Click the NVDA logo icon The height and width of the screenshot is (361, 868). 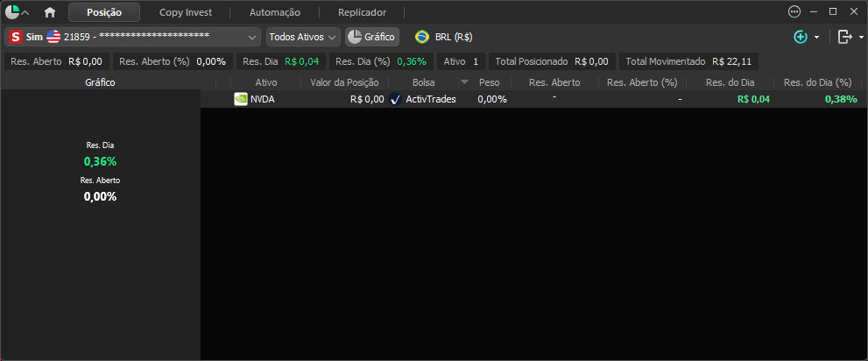click(x=240, y=99)
